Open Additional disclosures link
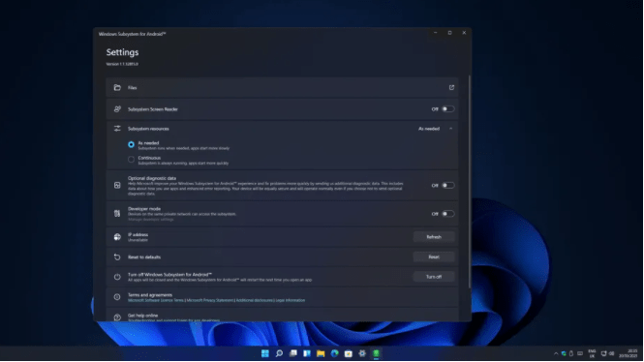Screen dimensions: 644x362 tap(255, 300)
